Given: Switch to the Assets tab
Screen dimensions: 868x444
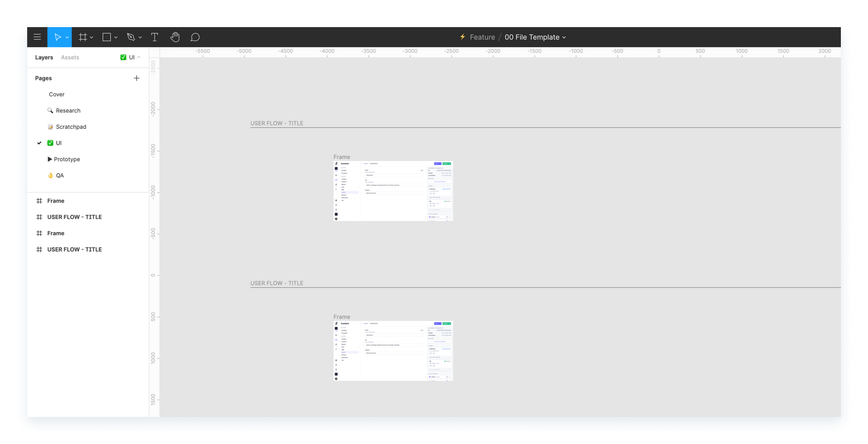Looking at the screenshot, I should pos(70,57).
